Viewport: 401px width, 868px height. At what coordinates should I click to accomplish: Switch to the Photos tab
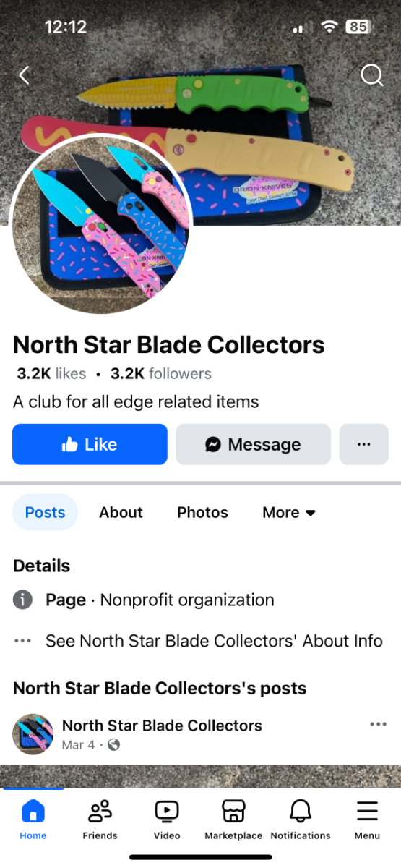[202, 512]
